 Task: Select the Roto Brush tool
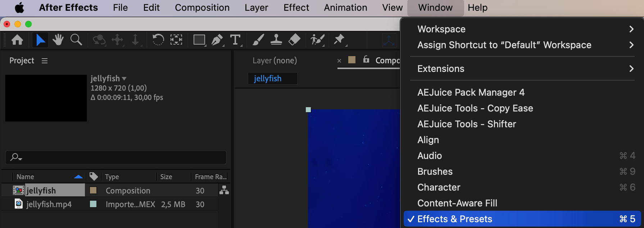click(318, 40)
